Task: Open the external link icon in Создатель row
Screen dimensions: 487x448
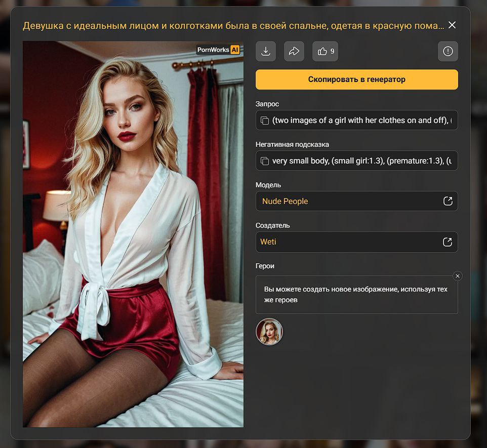Action: click(448, 242)
